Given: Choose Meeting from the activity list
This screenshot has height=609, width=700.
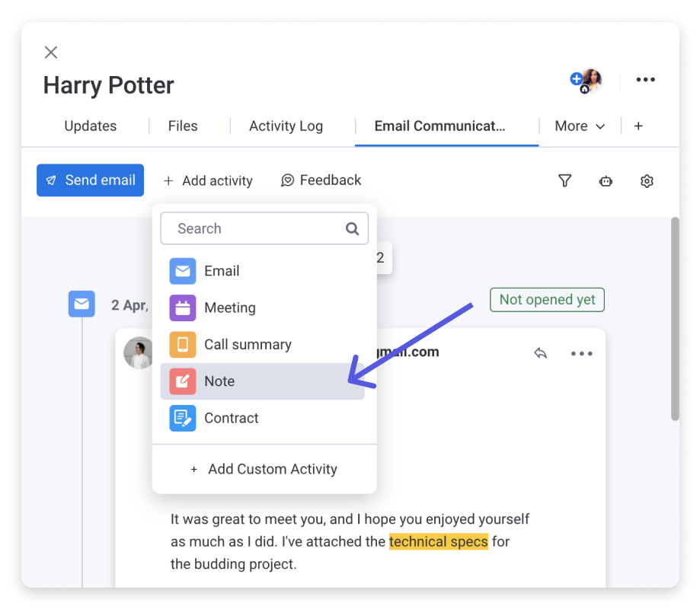Looking at the screenshot, I should (263, 308).
